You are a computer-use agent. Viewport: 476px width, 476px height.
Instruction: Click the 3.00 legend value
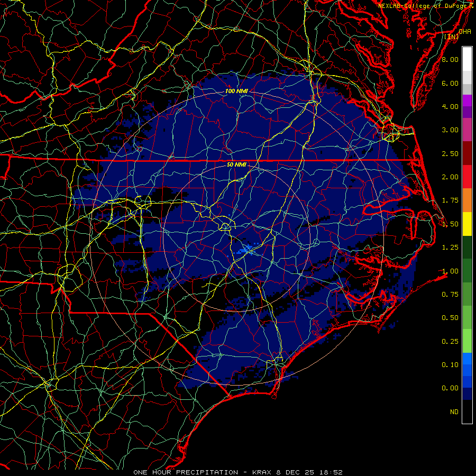pos(450,130)
